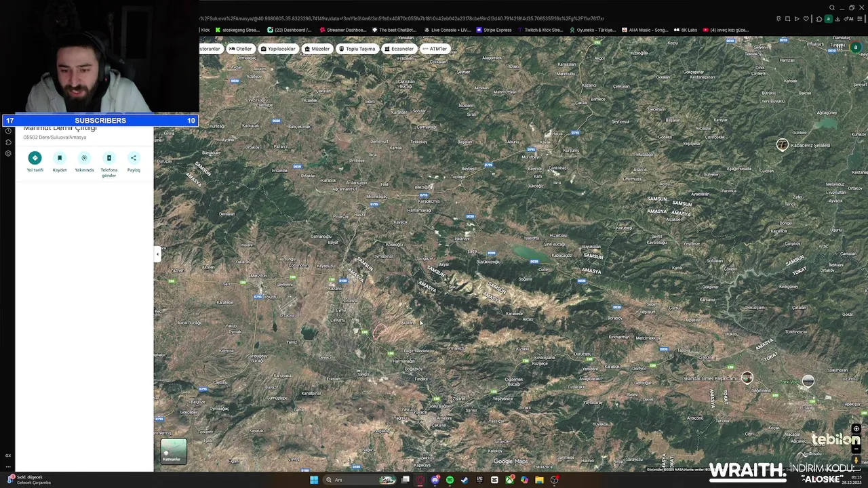868x488 pixels.
Task: Open Steam from the taskbar
Action: (x=465, y=480)
